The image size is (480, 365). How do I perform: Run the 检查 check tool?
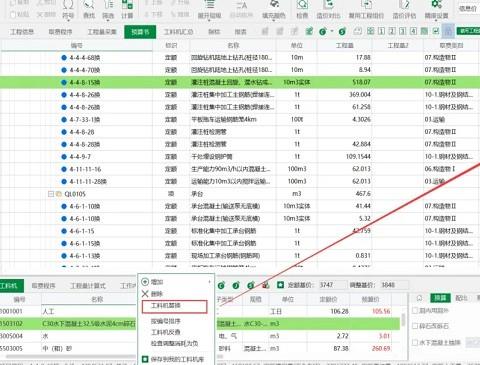[x=302, y=9]
